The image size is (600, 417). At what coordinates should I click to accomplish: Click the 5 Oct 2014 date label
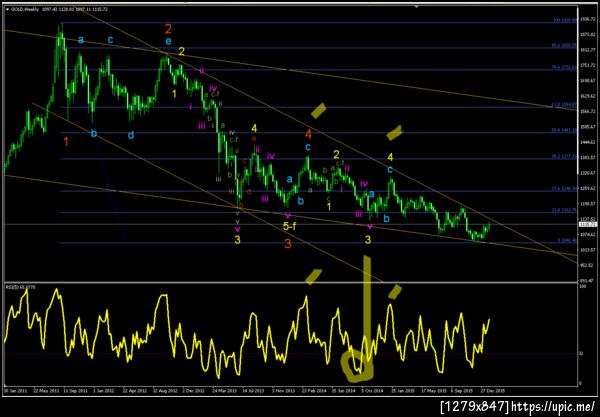[x=373, y=391]
